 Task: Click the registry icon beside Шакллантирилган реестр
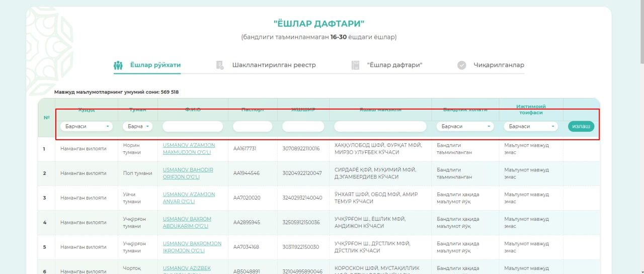tap(220, 65)
